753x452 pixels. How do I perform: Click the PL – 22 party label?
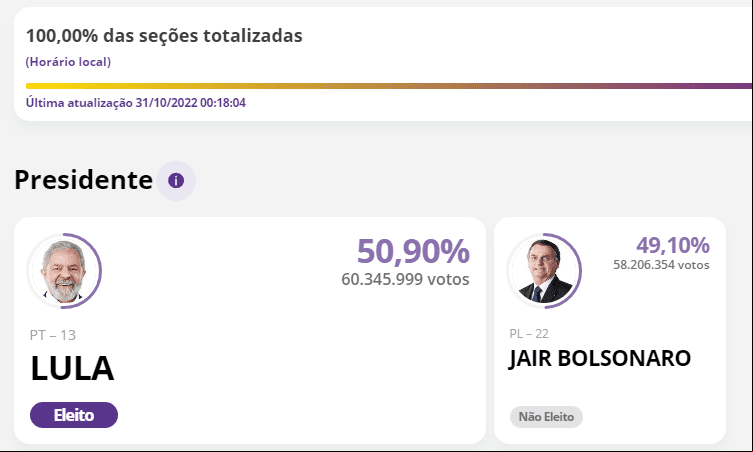tap(529, 334)
